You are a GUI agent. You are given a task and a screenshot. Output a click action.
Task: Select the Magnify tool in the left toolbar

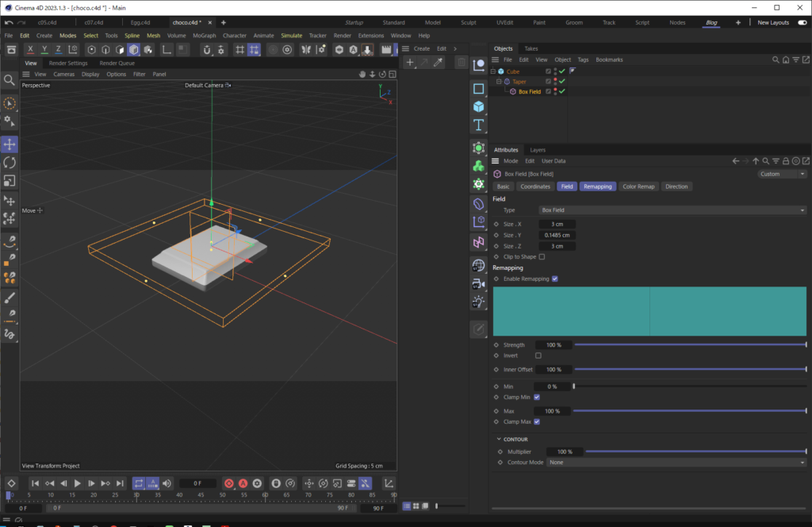[x=10, y=80]
